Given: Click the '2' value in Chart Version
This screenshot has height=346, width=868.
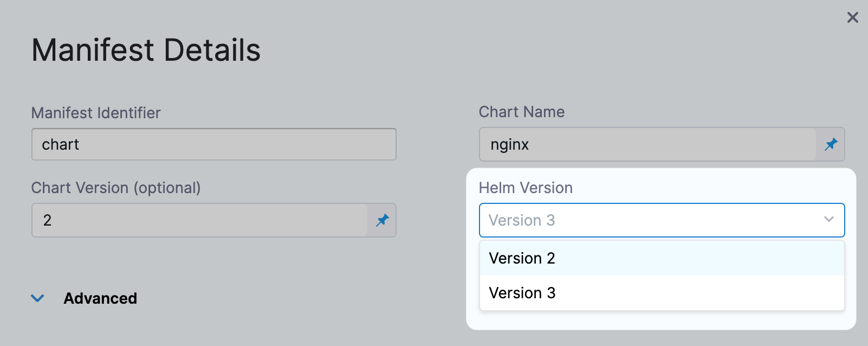Looking at the screenshot, I should tap(48, 220).
